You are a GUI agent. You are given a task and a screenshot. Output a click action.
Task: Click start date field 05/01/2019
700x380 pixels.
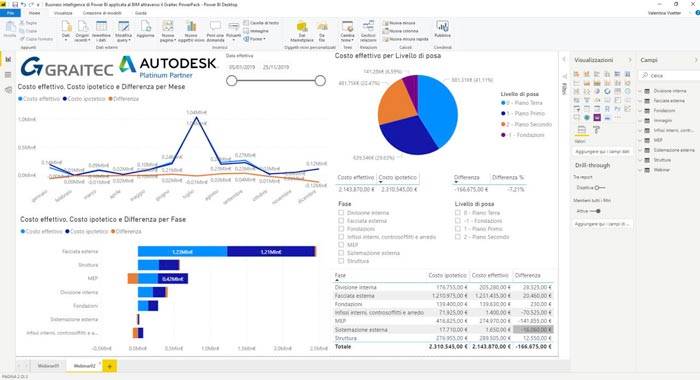click(242, 67)
